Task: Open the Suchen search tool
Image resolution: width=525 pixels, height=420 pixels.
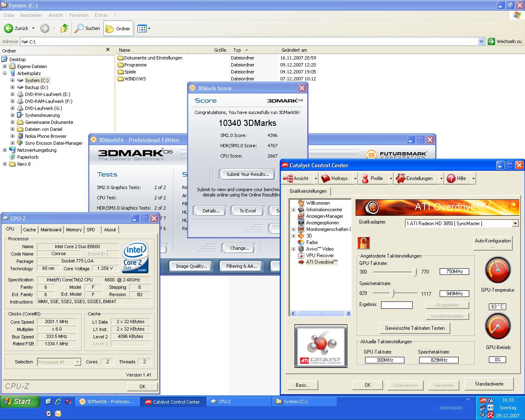Action: pos(87,28)
